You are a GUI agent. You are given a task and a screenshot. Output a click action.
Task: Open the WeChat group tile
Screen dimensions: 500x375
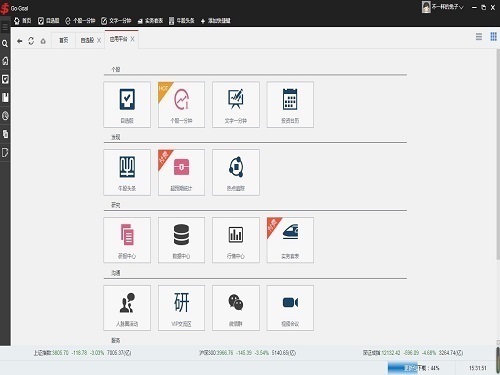236,308
